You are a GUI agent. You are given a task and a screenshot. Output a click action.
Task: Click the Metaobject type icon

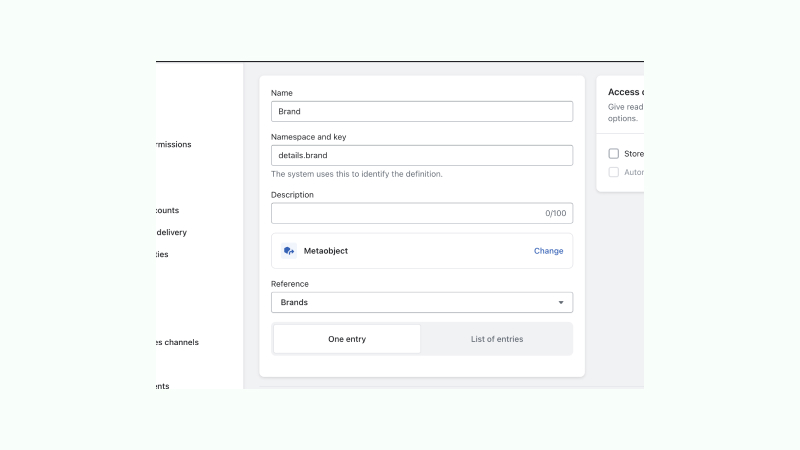click(x=289, y=251)
